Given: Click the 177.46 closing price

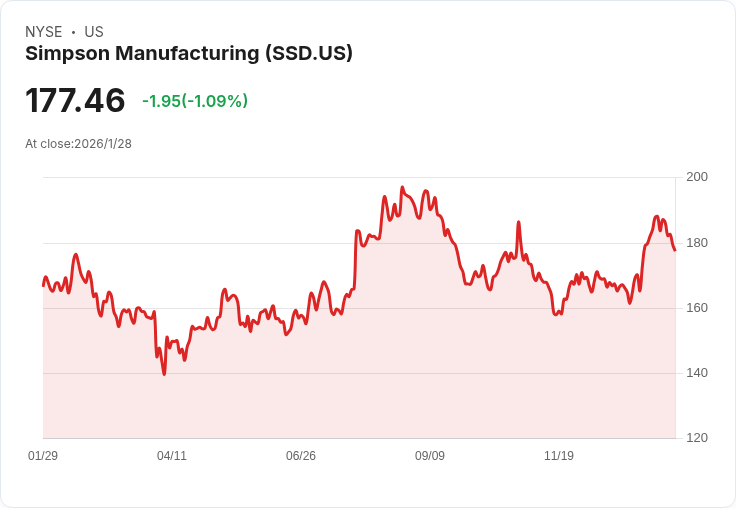Looking at the screenshot, I should [x=75, y=101].
